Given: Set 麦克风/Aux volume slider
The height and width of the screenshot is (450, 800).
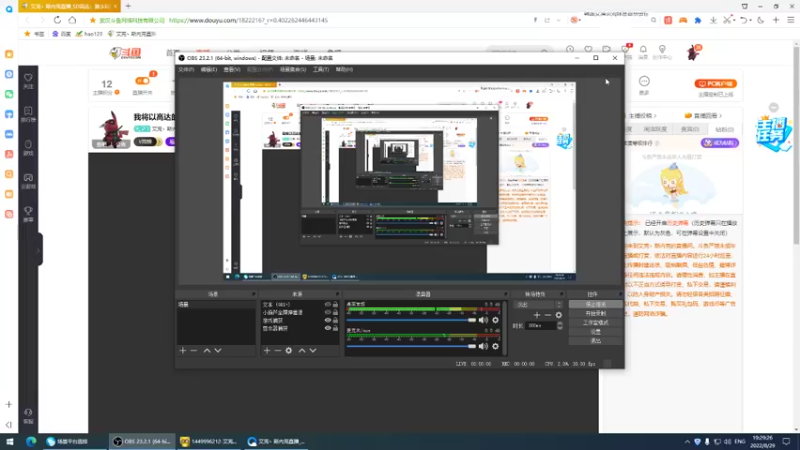Looking at the screenshot, I should click(x=411, y=346).
